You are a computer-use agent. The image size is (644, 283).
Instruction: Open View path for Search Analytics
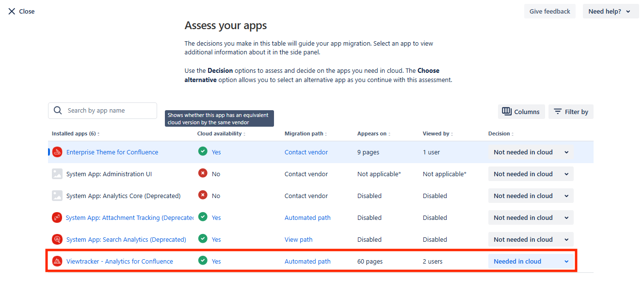(298, 239)
